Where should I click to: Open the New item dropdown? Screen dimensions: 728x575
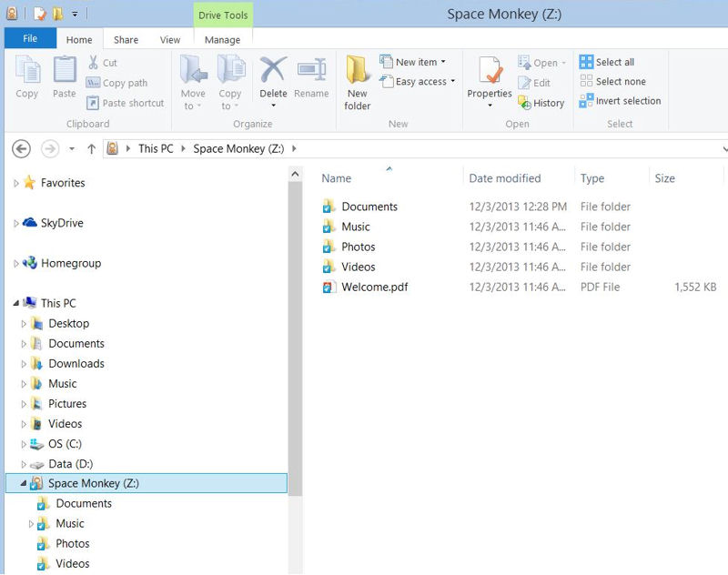[413, 62]
